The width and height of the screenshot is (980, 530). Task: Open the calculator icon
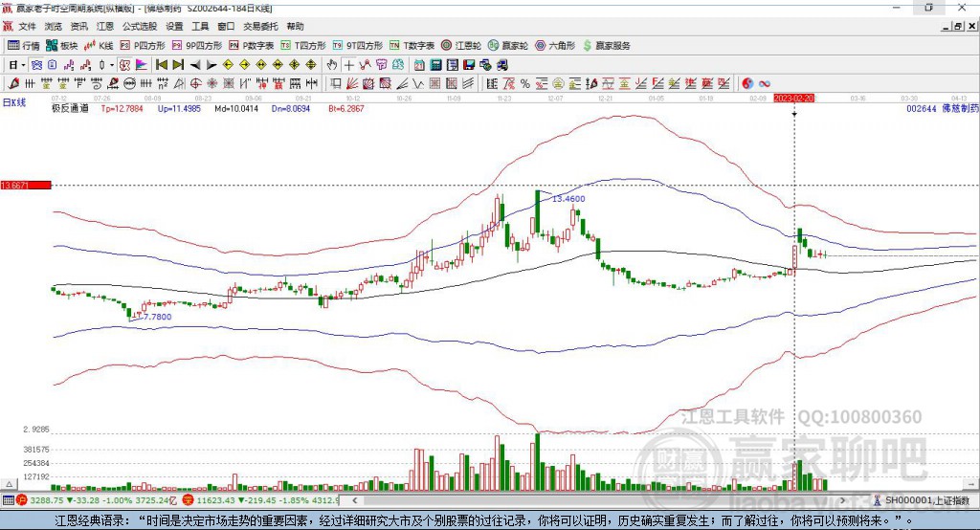(435, 65)
